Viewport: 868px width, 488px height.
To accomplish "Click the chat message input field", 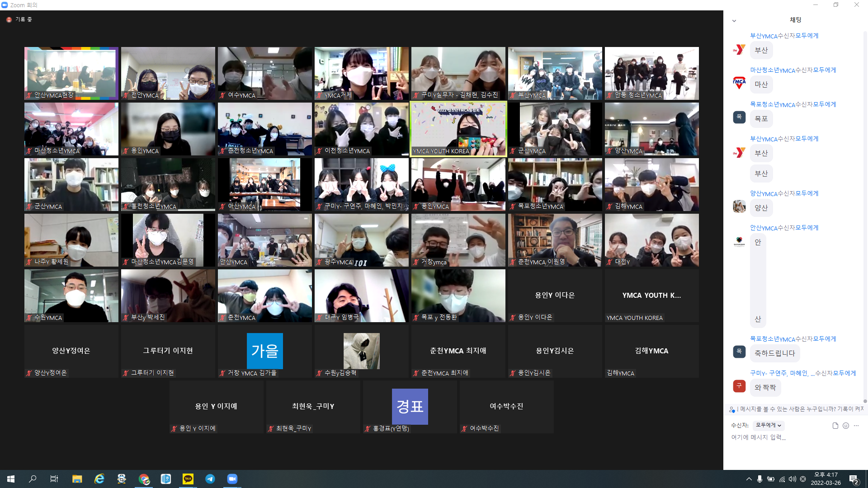I will 796,437.
